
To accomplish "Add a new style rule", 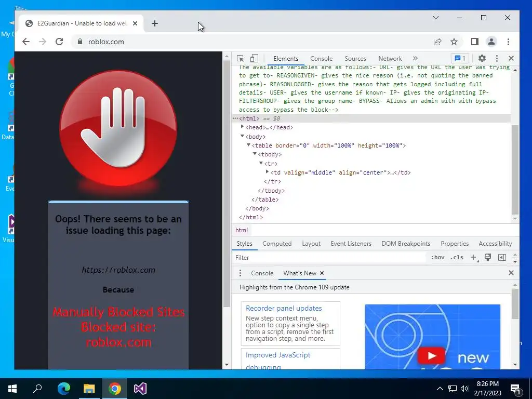I will 474,258.
